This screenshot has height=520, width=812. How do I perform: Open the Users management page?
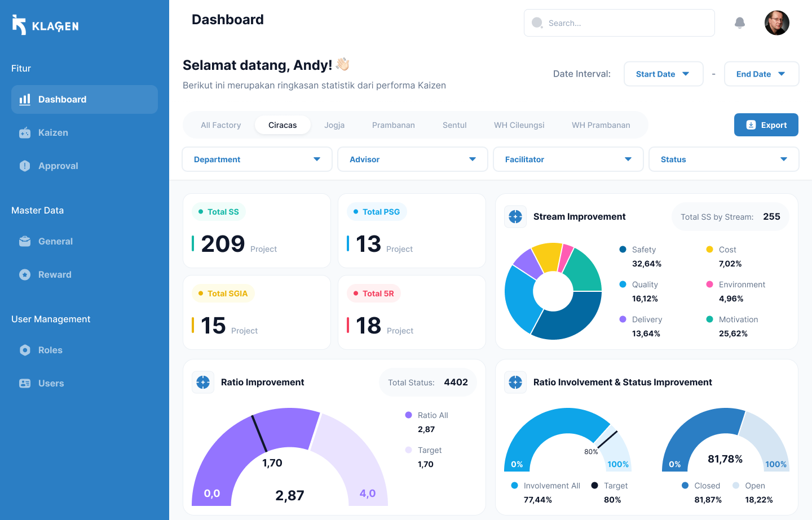point(51,383)
